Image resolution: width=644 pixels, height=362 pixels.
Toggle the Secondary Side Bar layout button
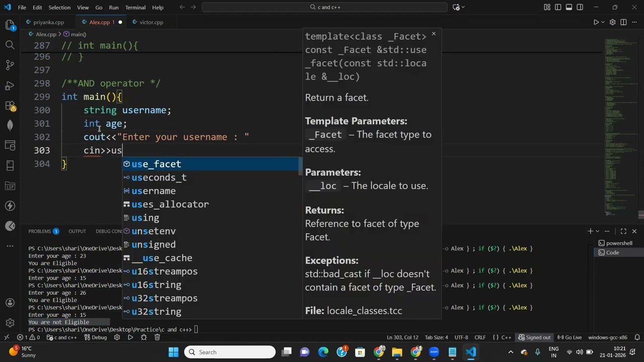[580, 7]
